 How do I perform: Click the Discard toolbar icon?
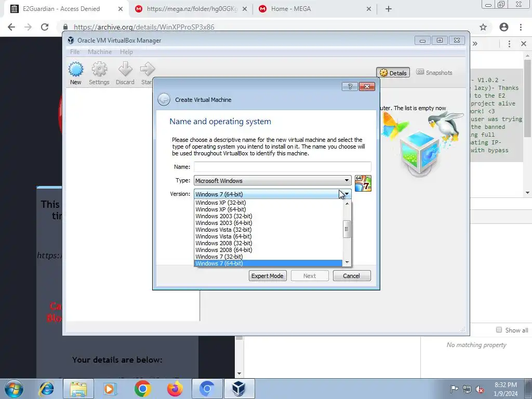[x=125, y=73]
